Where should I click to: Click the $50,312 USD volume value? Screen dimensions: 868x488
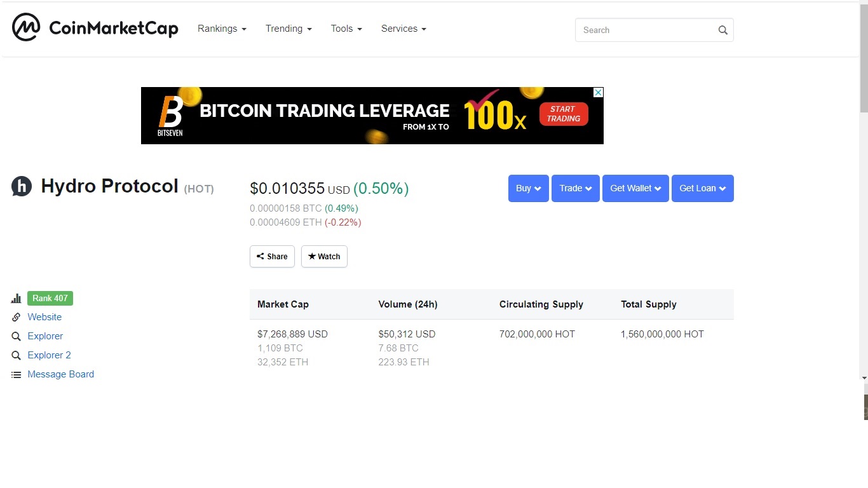coord(407,334)
